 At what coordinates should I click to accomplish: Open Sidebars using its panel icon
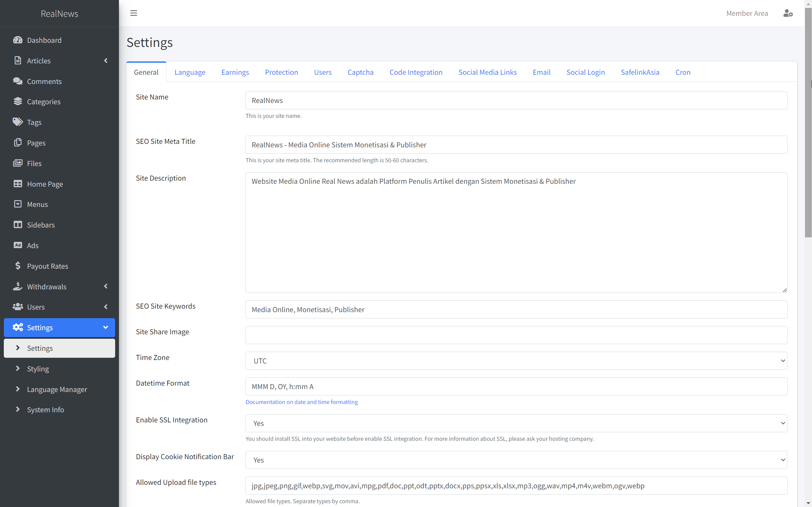coord(18,225)
